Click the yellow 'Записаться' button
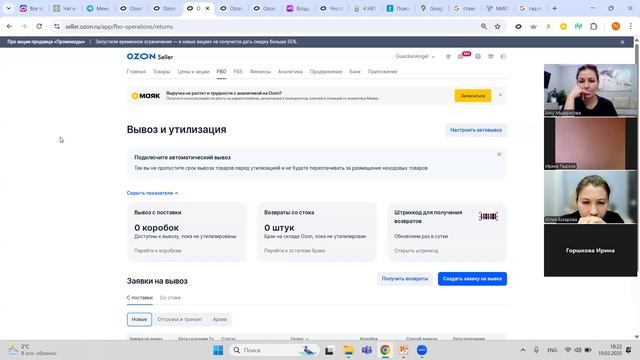This screenshot has width=640, height=360. [x=473, y=96]
